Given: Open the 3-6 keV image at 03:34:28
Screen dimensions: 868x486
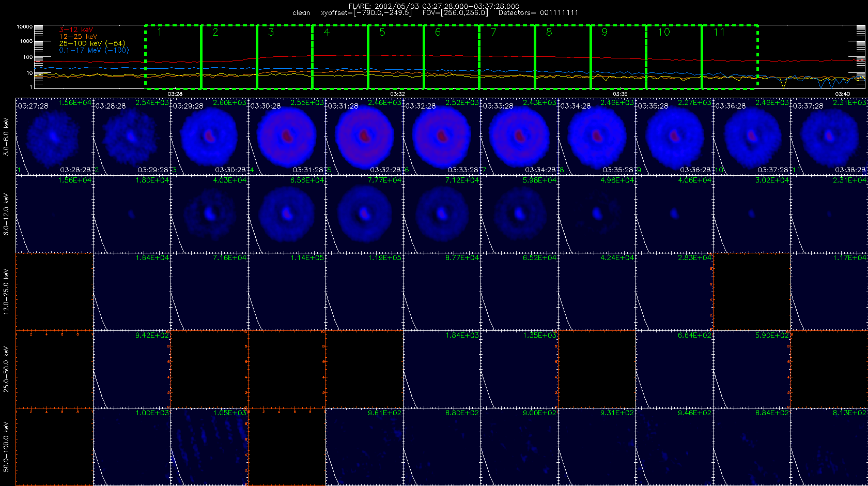Looking at the screenshot, I should (x=597, y=136).
